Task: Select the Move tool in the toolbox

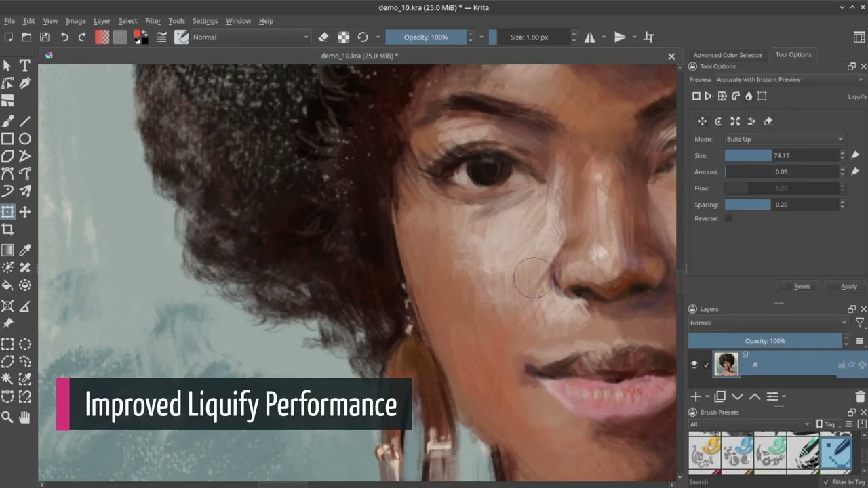Action: (25, 212)
